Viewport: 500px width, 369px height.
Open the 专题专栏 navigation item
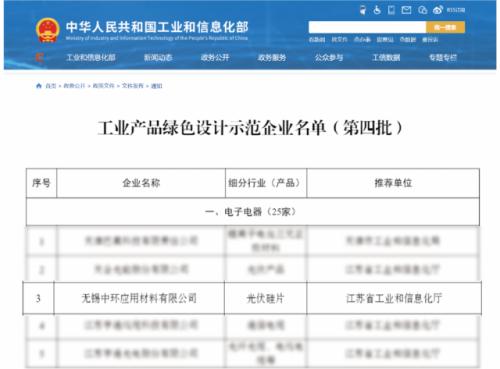(x=443, y=57)
